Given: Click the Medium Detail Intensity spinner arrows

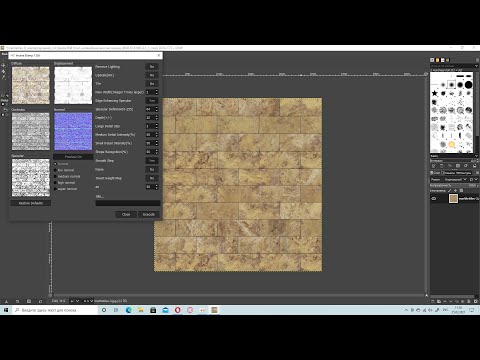Looking at the screenshot, I should pyautogui.click(x=156, y=135).
